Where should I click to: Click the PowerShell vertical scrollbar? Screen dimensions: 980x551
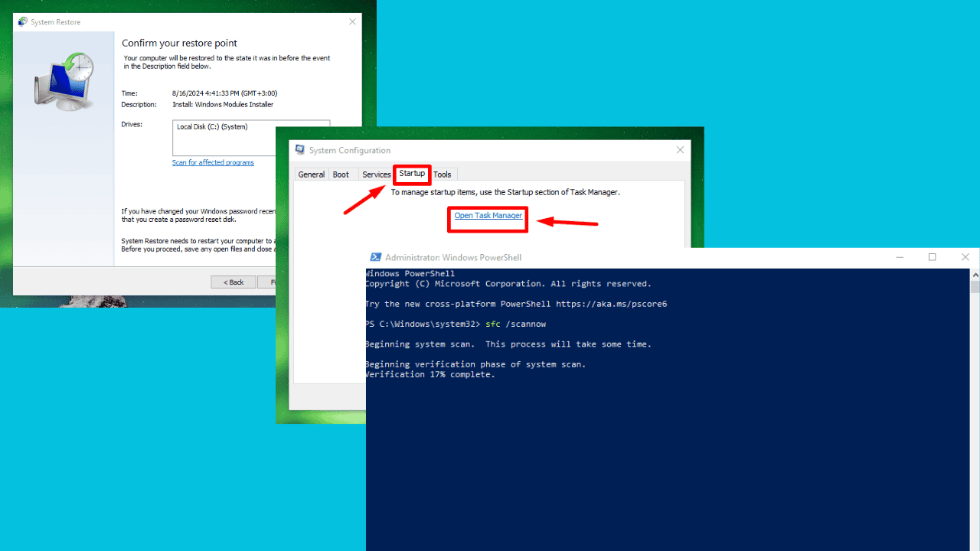975,409
